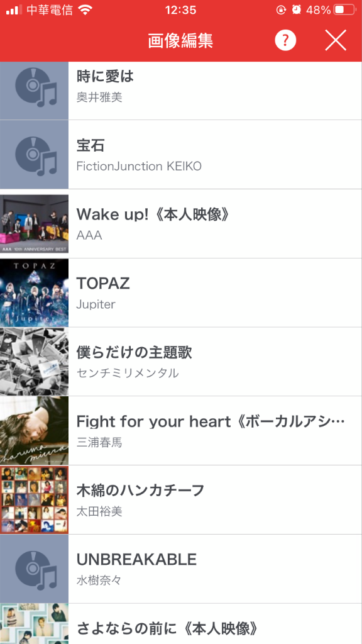The height and width of the screenshot is (644, 362).
Task: Select 木綿のハンカチーフ song title
Action: 140,490
